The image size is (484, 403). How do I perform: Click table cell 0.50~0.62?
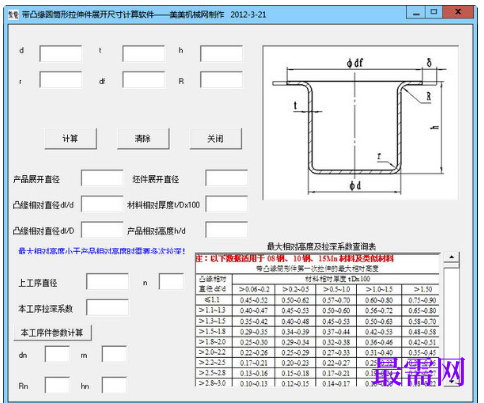point(295,300)
